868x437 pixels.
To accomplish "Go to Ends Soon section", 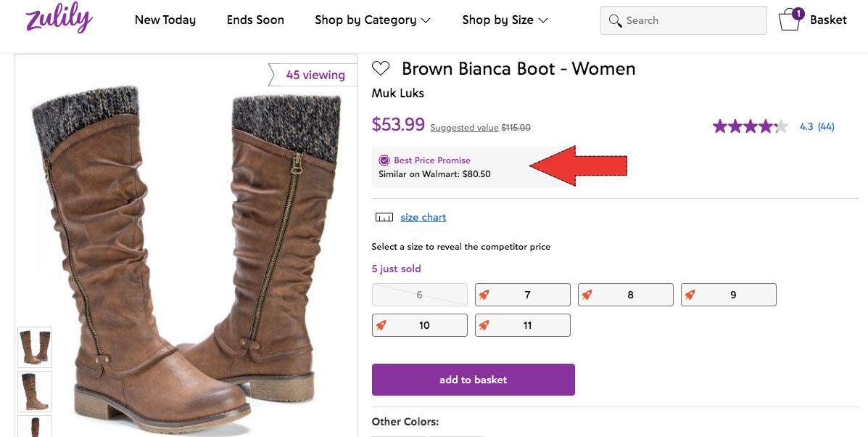I will pos(255,20).
